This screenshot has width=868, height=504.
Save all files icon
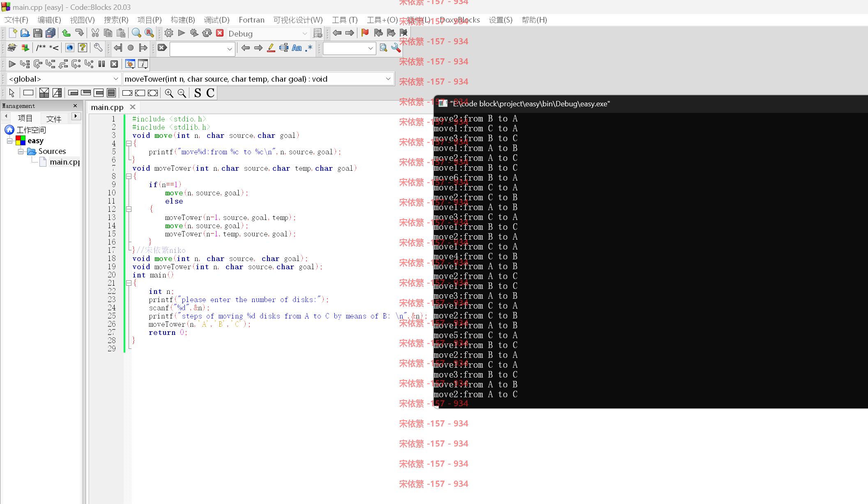tap(51, 33)
